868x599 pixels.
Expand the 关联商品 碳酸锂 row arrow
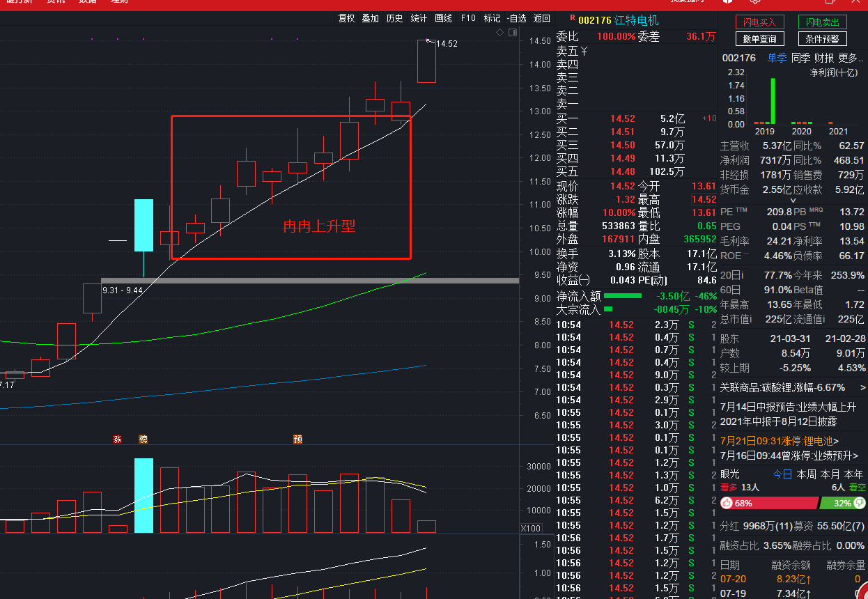[x=863, y=387]
